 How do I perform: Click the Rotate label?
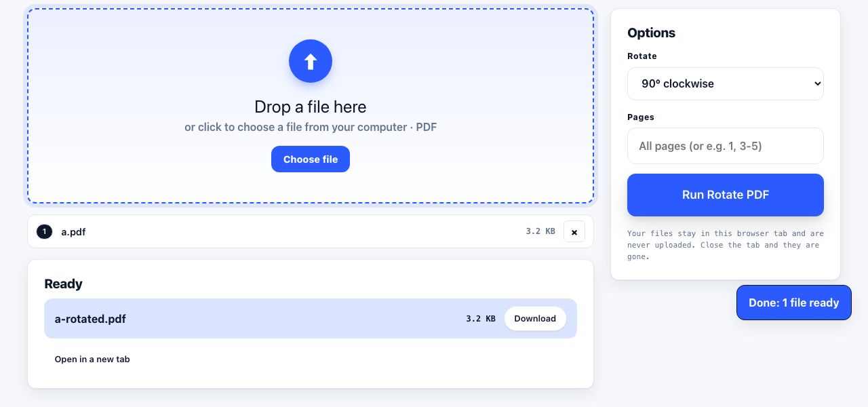coord(642,56)
